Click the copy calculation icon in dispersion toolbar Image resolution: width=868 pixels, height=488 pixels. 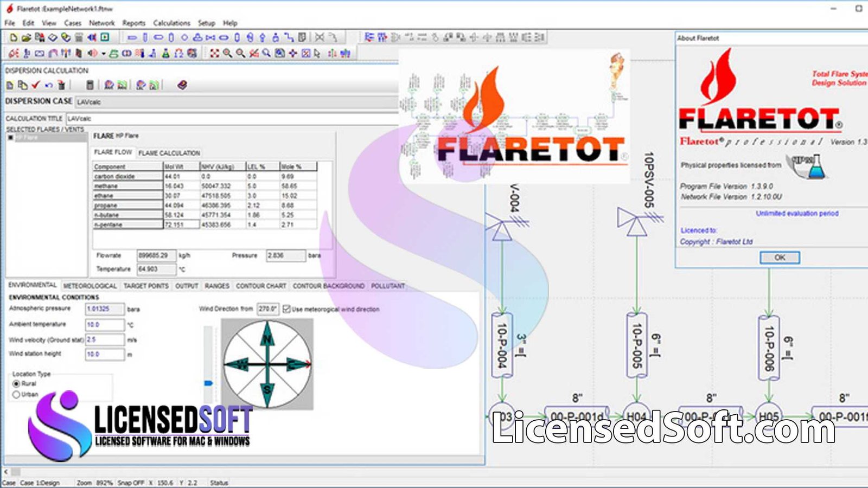(x=23, y=85)
